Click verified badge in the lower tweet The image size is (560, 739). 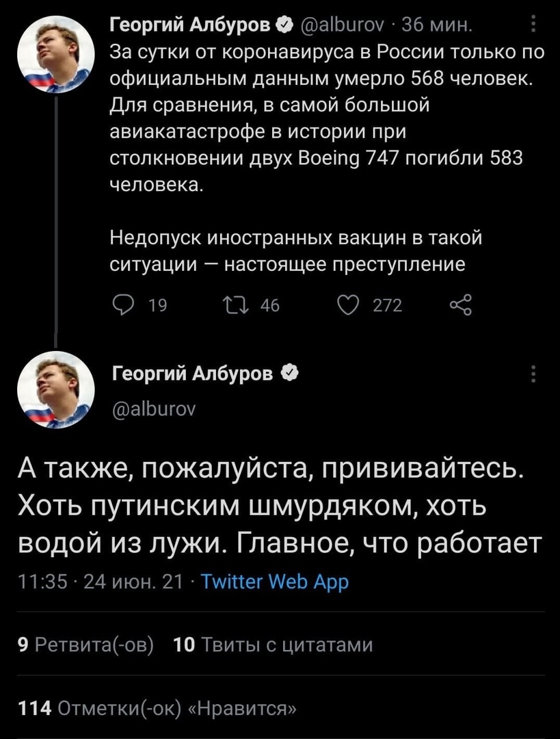pos(289,374)
